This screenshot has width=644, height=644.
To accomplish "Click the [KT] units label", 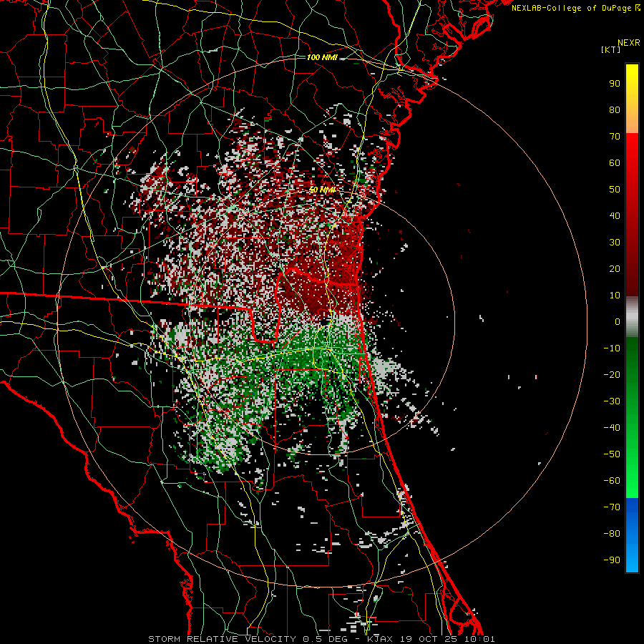I will click(610, 49).
